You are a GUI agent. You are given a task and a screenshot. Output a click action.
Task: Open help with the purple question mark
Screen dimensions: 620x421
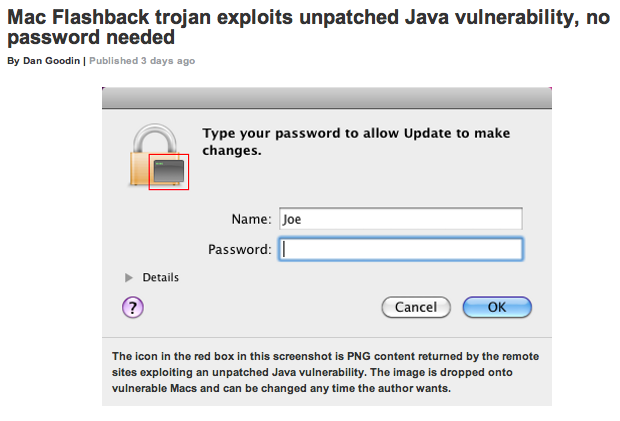point(133,307)
